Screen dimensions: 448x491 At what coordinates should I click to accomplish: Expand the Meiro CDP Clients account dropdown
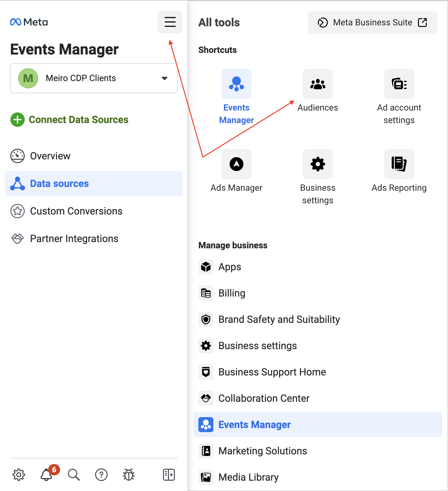point(94,78)
